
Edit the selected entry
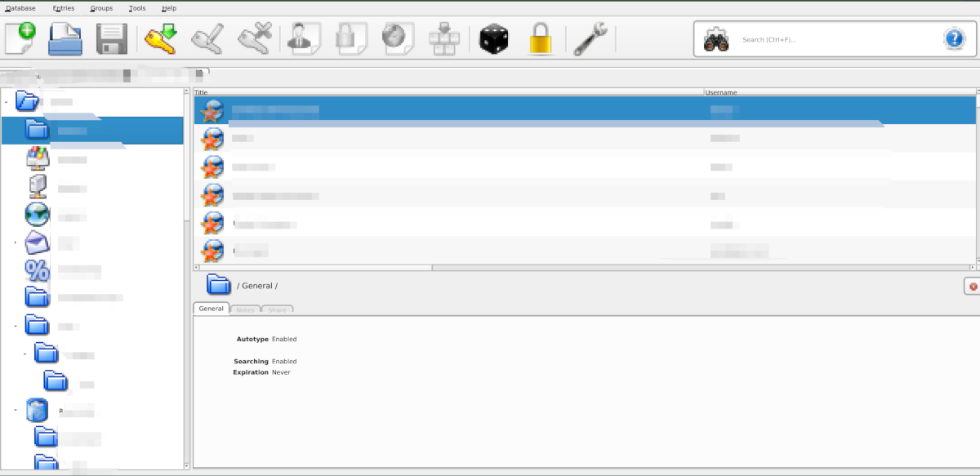pos(206,38)
